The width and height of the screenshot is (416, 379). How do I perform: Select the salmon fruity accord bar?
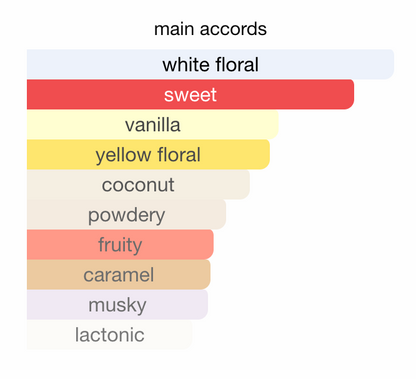tap(120, 244)
